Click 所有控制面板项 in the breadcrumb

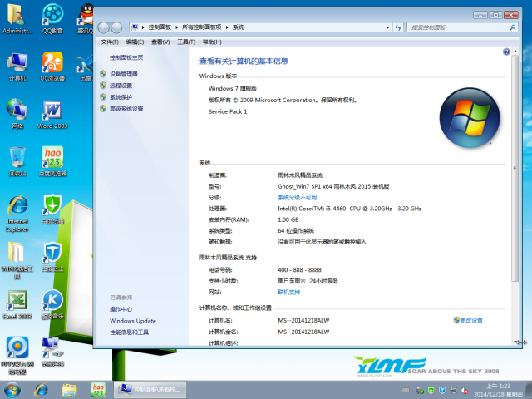coord(201,27)
